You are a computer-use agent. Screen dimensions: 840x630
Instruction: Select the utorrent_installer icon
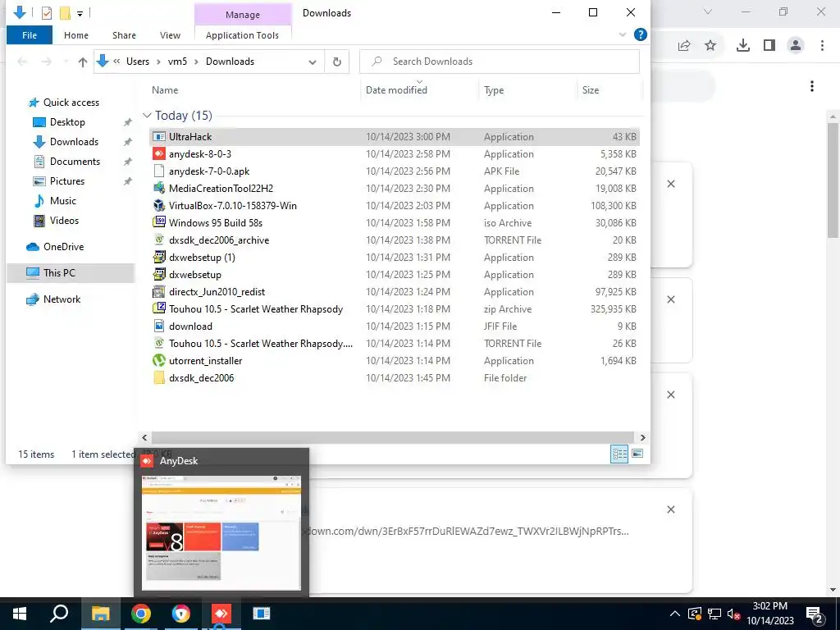click(158, 361)
